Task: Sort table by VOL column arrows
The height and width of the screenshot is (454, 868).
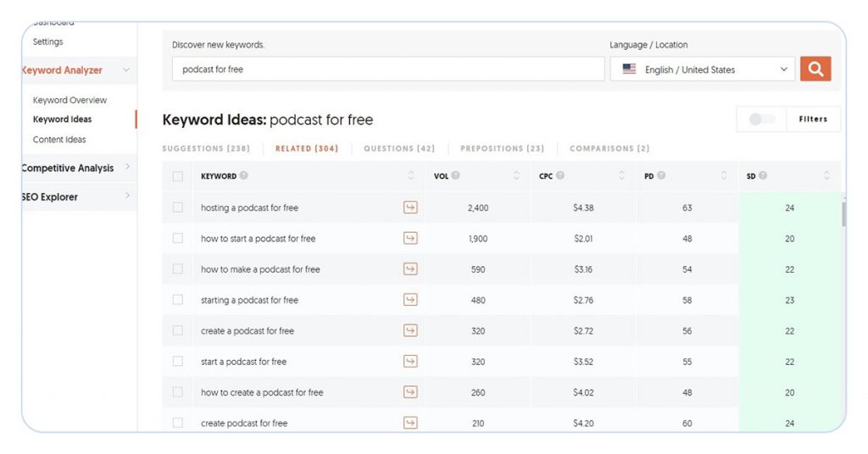Action: click(516, 175)
